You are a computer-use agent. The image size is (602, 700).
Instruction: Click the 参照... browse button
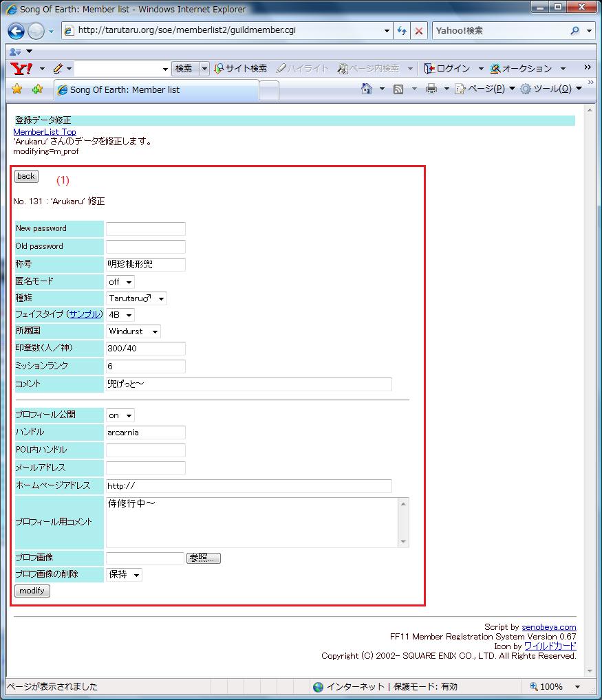pyautogui.click(x=204, y=558)
